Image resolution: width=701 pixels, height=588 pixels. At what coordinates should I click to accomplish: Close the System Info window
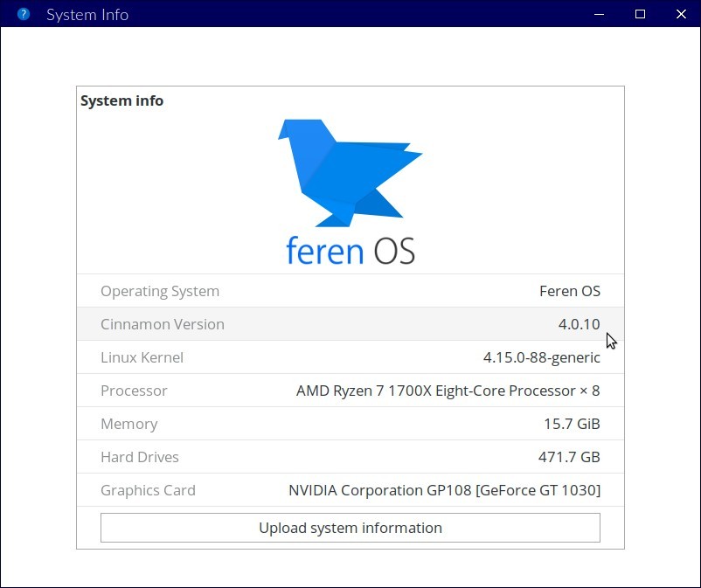pyautogui.click(x=681, y=14)
